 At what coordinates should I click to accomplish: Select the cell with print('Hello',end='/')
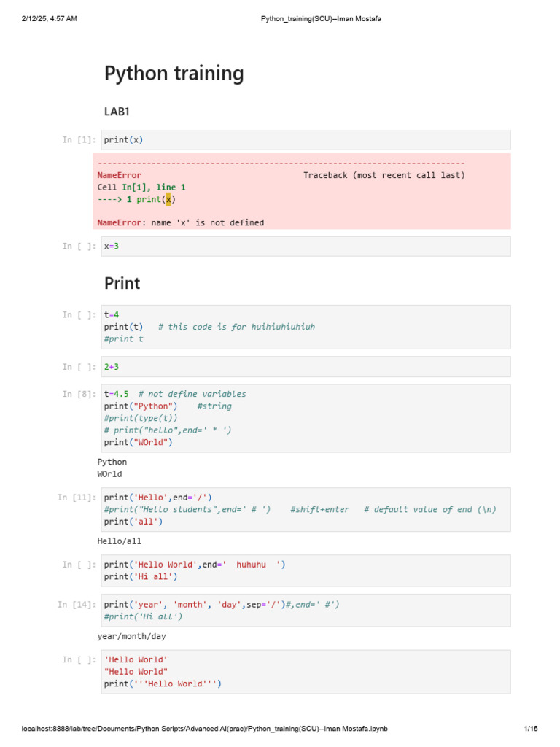(306, 509)
